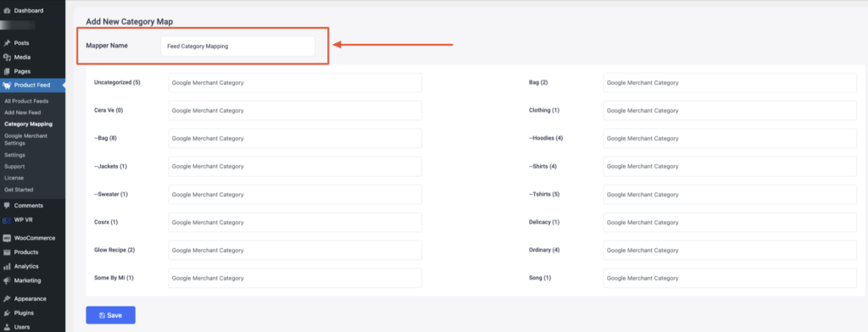The width and height of the screenshot is (868, 332).
Task: Open --Tshirts merchant category field
Action: [730, 195]
